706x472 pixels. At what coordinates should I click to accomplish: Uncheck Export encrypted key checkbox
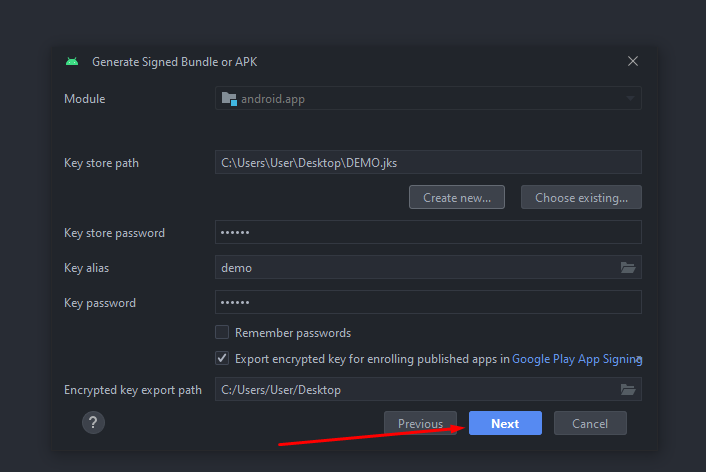pos(222,358)
